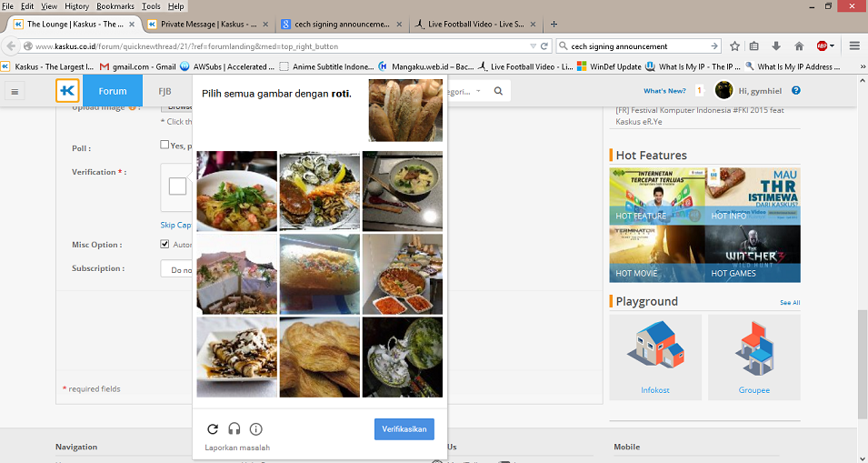Open the Edit menu
This screenshot has height=463, width=868.
point(27,6)
